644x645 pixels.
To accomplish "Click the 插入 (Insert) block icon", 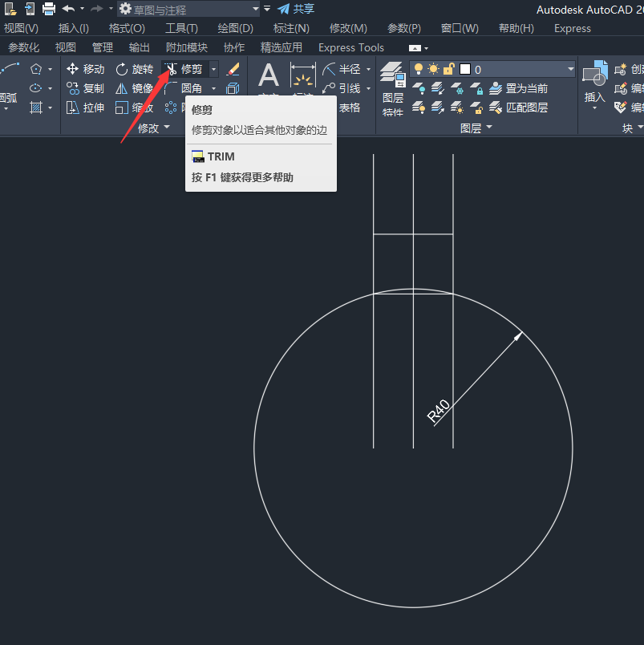I will 594,80.
